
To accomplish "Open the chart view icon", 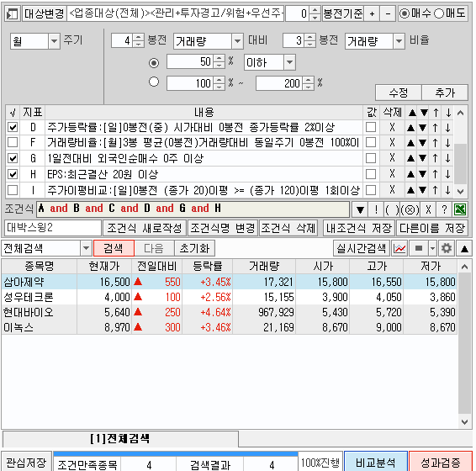I will (x=399, y=248).
